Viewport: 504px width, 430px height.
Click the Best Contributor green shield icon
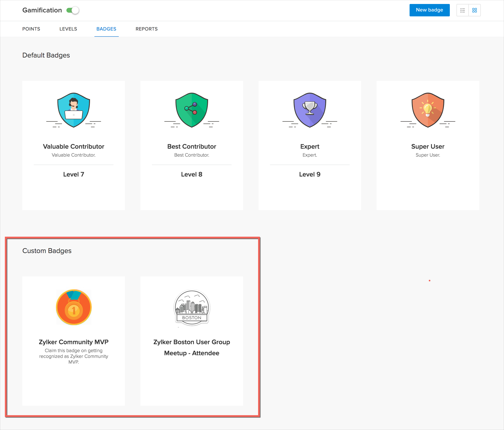(192, 110)
